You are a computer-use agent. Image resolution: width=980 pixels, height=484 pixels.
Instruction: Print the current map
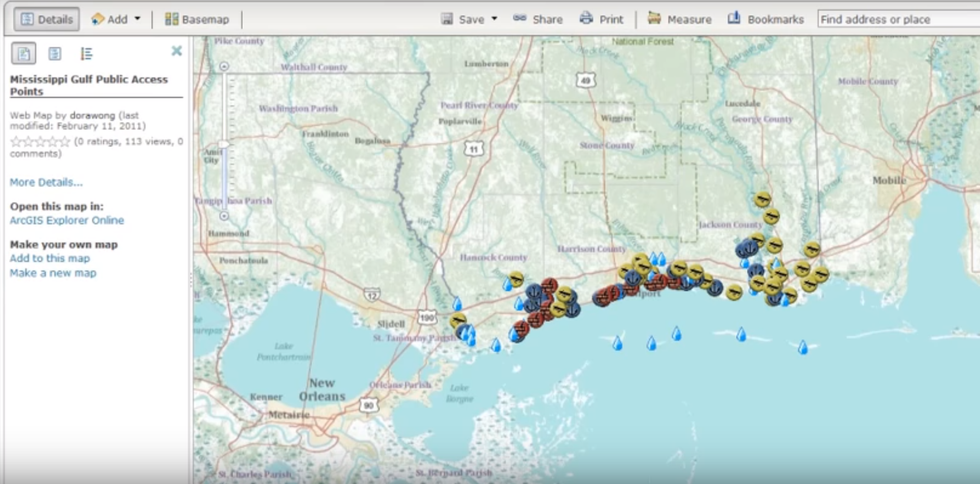601,19
